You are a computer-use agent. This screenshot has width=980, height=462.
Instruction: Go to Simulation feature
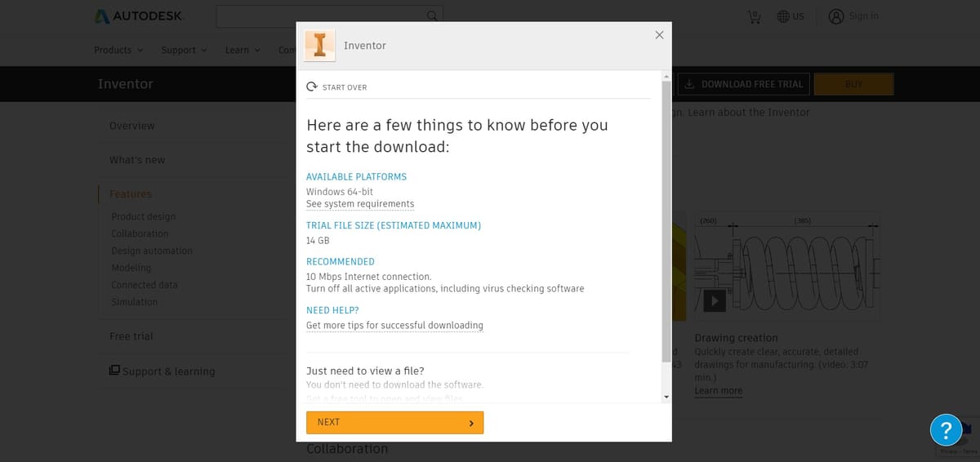pyautogui.click(x=135, y=302)
